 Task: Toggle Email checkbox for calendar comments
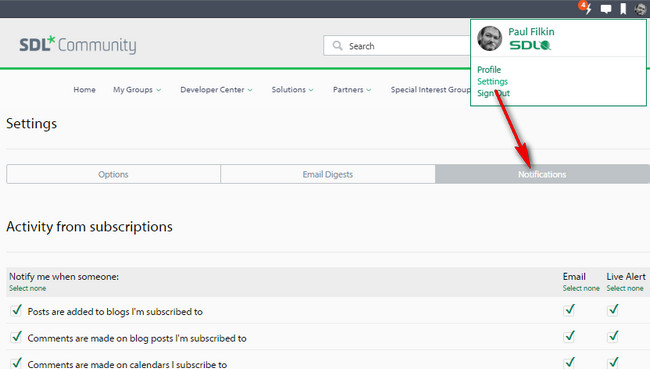point(569,362)
